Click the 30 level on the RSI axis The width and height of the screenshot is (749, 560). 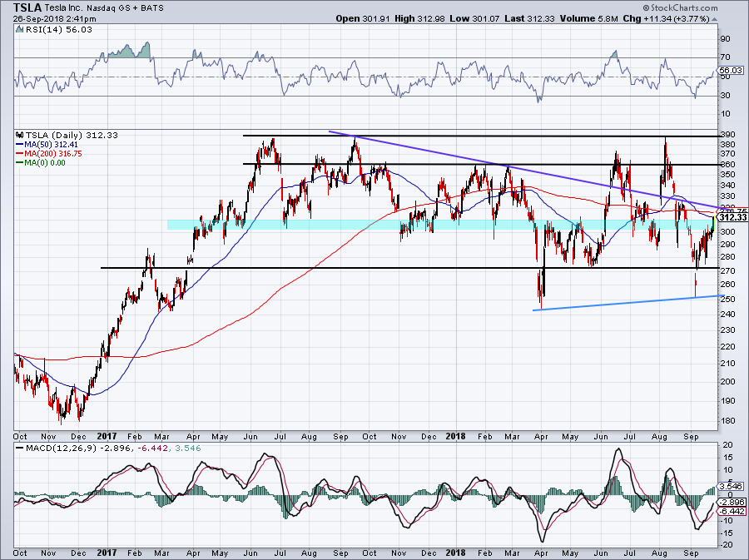pos(726,96)
